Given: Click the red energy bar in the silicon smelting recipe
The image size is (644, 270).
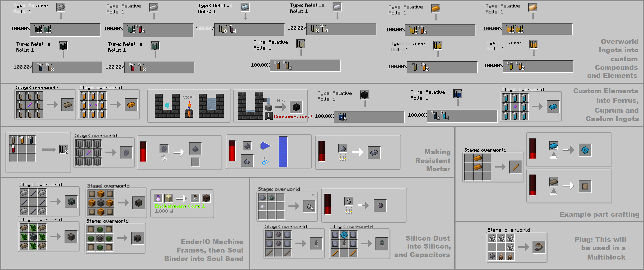Looking at the screenshot, I should pyautogui.click(x=328, y=204).
